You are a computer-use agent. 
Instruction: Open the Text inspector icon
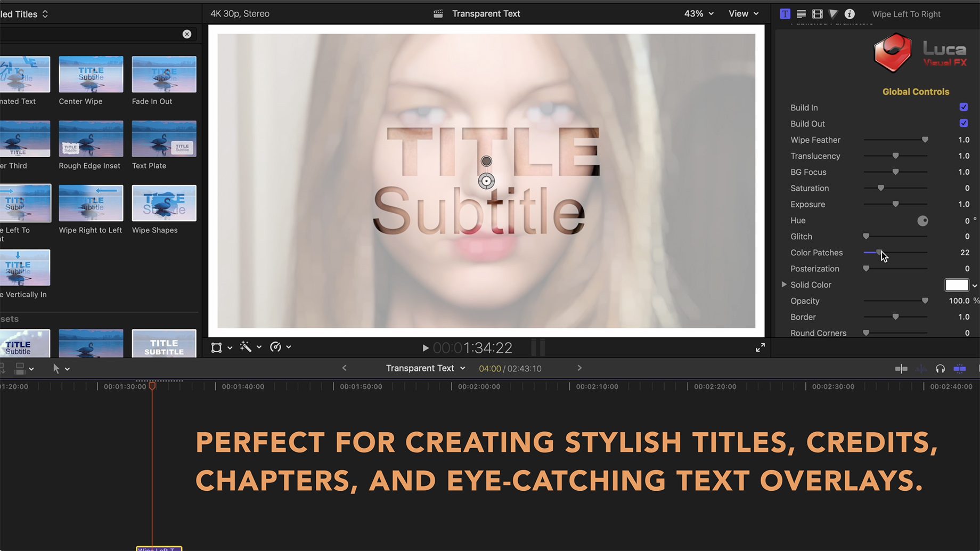click(x=801, y=14)
